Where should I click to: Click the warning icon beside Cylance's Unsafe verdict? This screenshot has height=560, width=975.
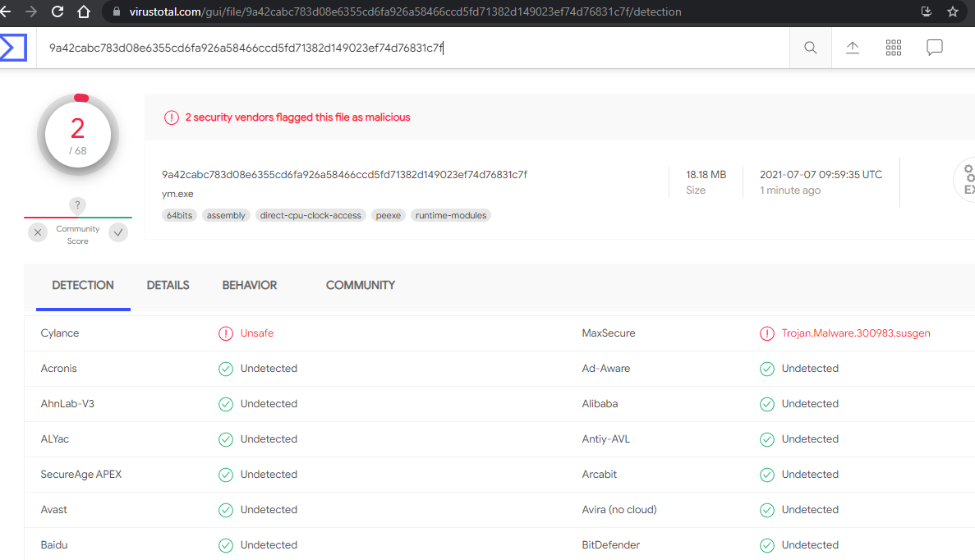coord(226,333)
